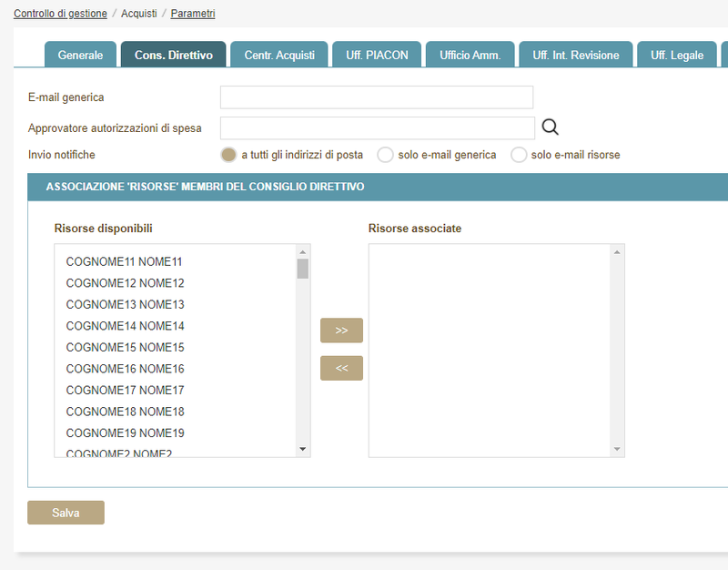Click the << move-left arrows button
The height and width of the screenshot is (570, 728).
pos(341,368)
